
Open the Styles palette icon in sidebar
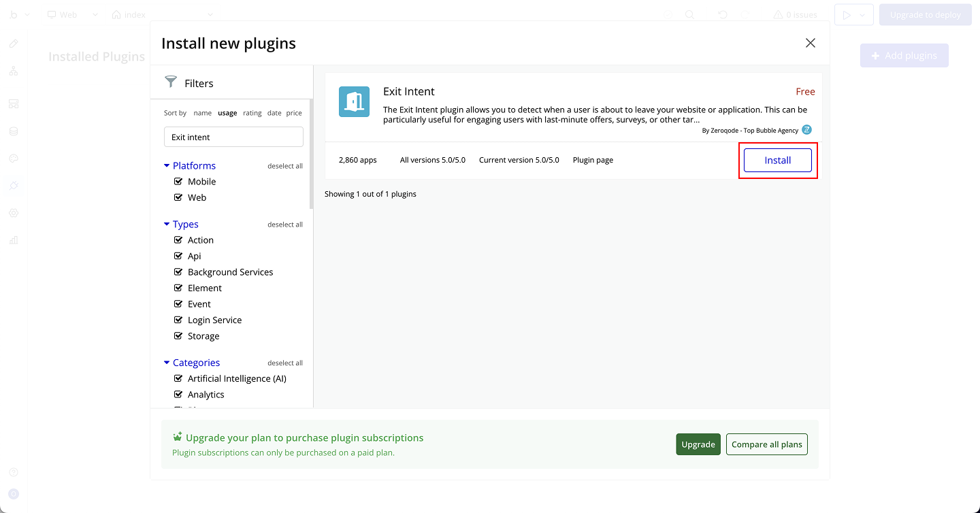(x=14, y=159)
